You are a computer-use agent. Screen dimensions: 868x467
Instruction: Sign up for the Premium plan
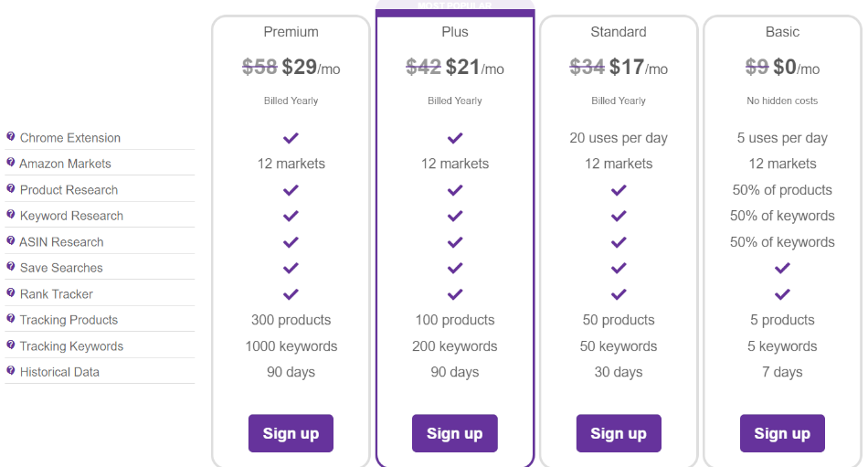(x=291, y=433)
